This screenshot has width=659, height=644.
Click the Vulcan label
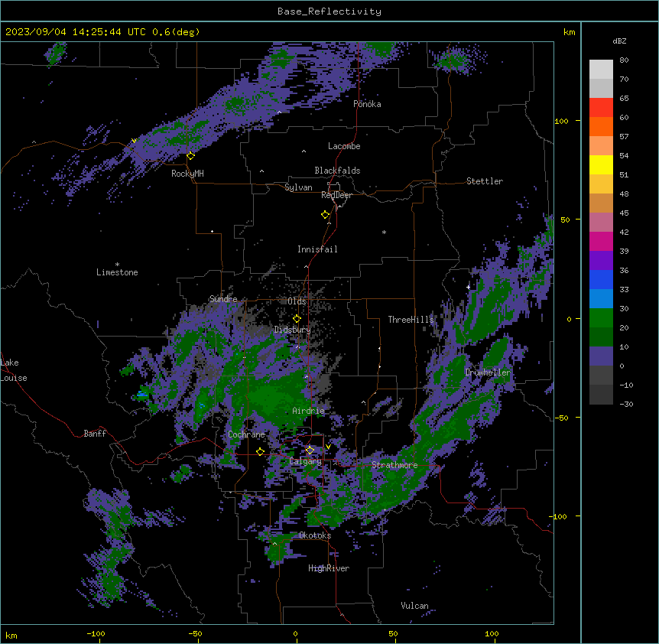click(x=414, y=606)
